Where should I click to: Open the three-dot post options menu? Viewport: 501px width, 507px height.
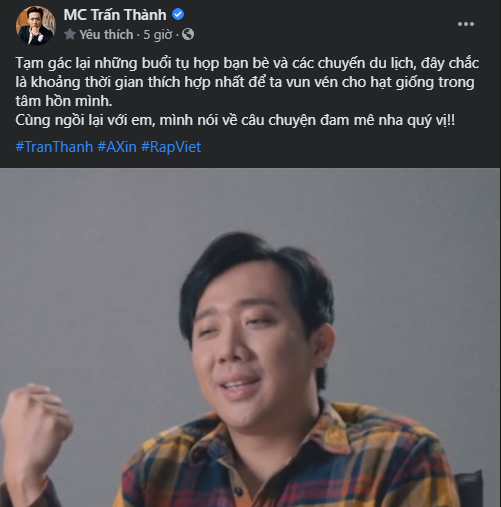point(466,24)
